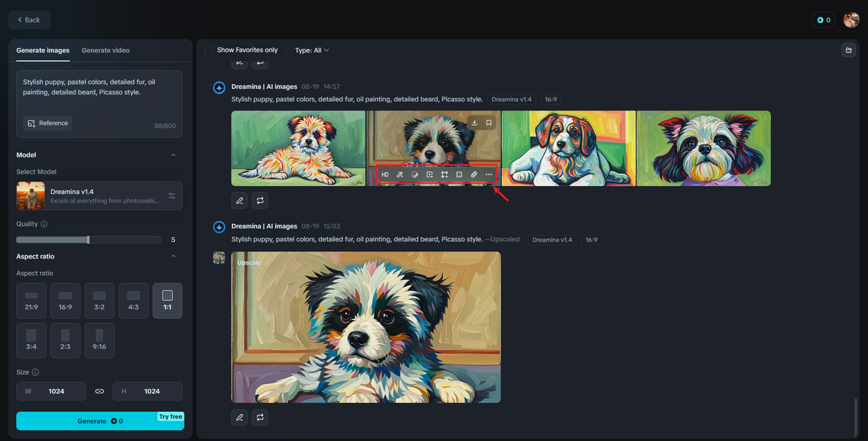Click the regenerate button below the 14:57 results
This screenshot has height=441, width=868.
click(260, 200)
